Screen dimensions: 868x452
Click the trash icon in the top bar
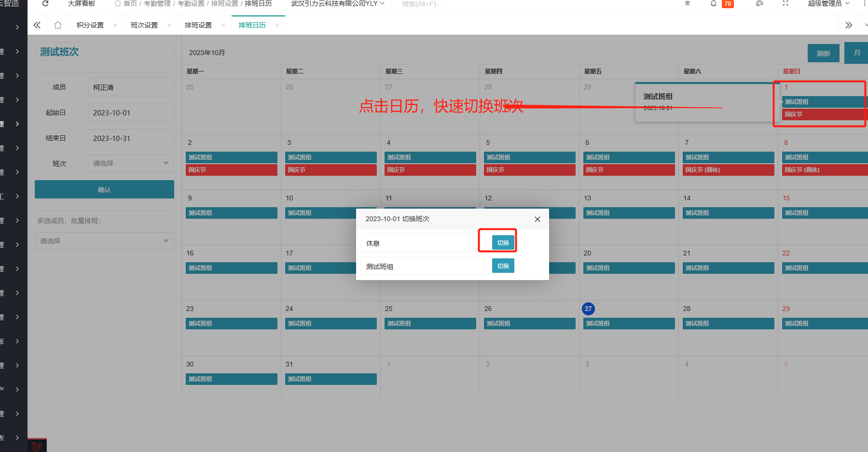tap(688, 3)
